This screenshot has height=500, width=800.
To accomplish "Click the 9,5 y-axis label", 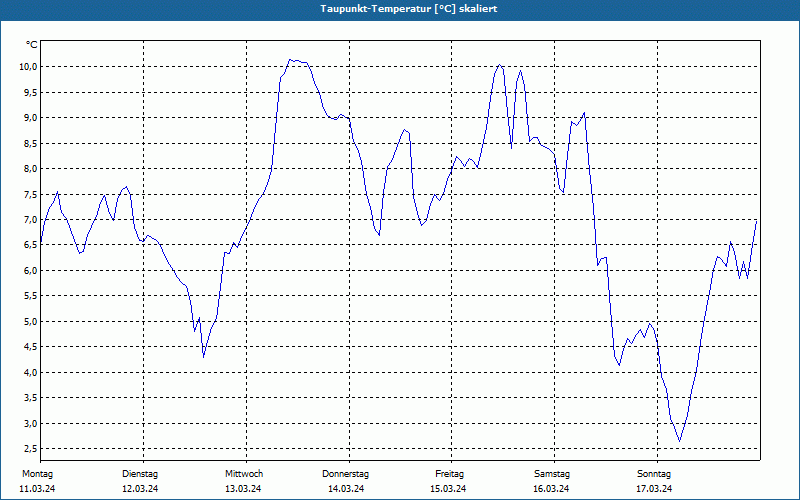I will 31,92.
